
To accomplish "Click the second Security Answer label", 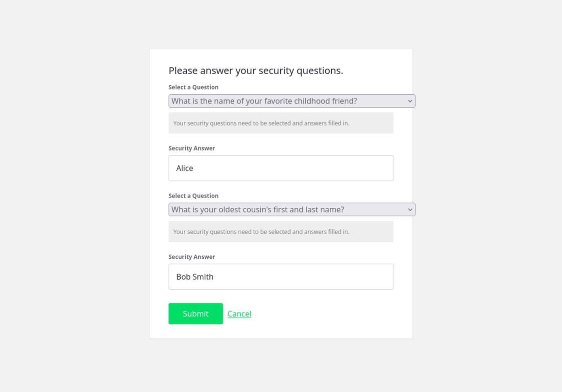I will (192, 256).
